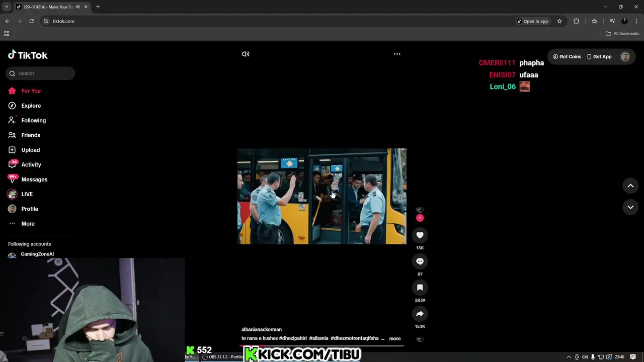Screen dimensions: 644x362
Task: Go to the next video with down chevron
Action: click(x=630, y=207)
